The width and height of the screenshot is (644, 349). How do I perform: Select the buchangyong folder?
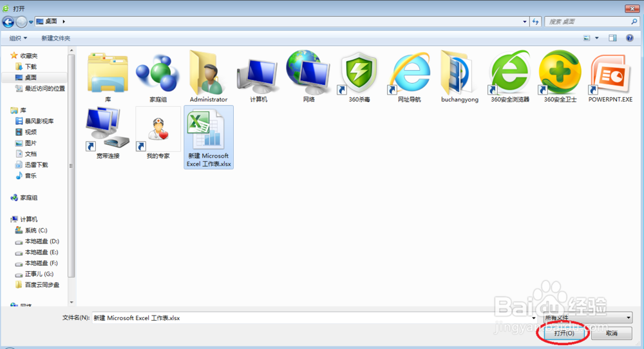click(460, 77)
